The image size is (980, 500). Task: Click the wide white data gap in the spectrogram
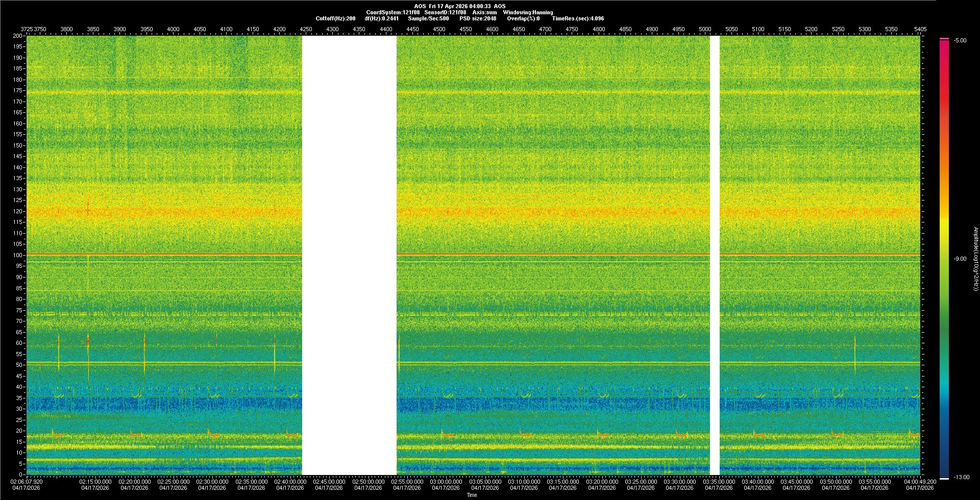pyautogui.click(x=349, y=255)
